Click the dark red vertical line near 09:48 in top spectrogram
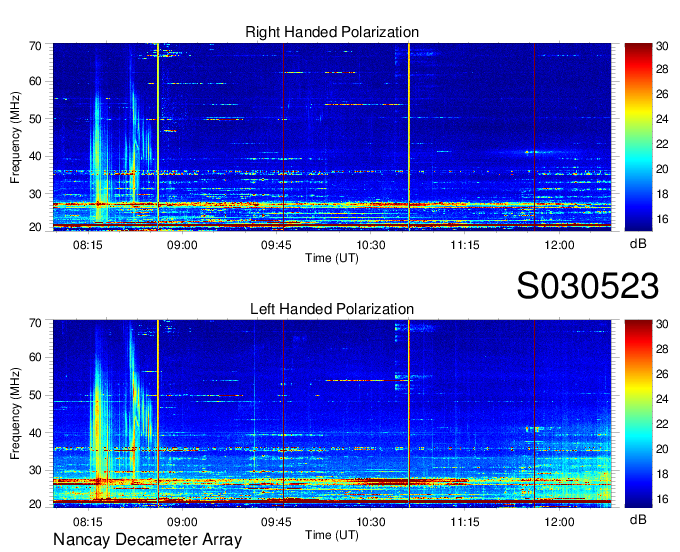This screenshot has width=680, height=552. point(283,137)
